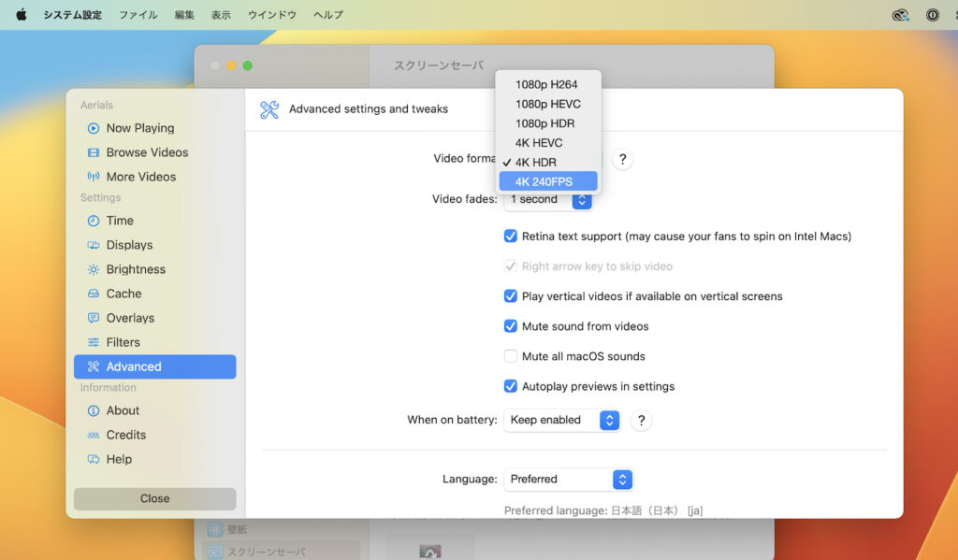Viewport: 958px width, 560px height.
Task: Click the Brightness sun icon
Action: tap(94, 269)
